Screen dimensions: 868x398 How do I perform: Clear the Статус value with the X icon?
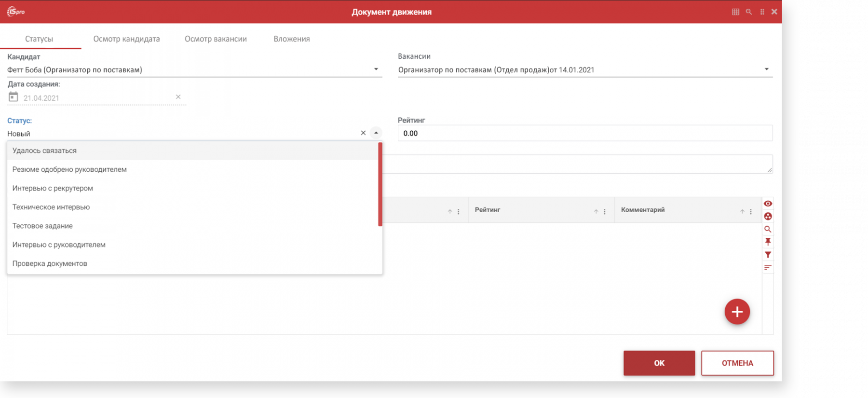[x=363, y=133]
